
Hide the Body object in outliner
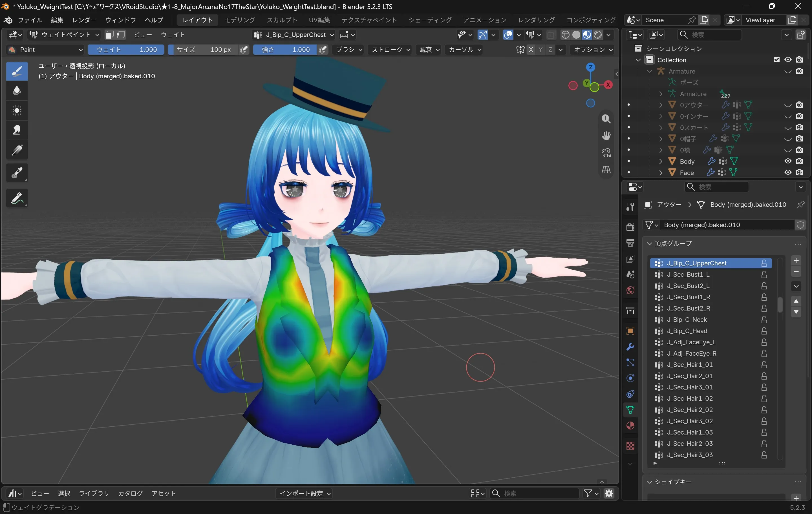pyautogui.click(x=788, y=161)
